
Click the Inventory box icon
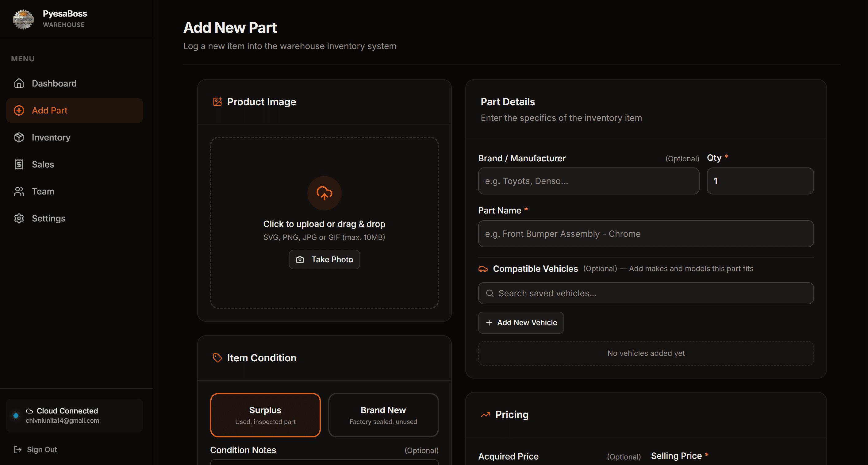click(x=19, y=137)
